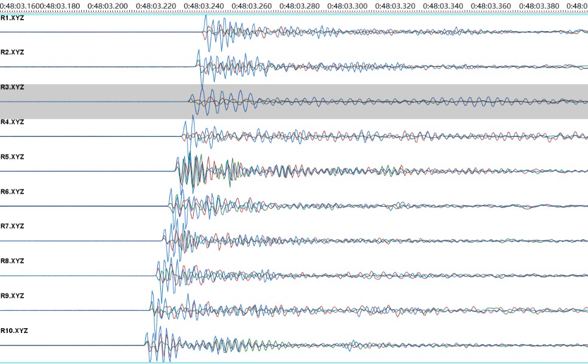Select the R4.XYZ trace label
The height and width of the screenshot is (364, 588).
12,122
